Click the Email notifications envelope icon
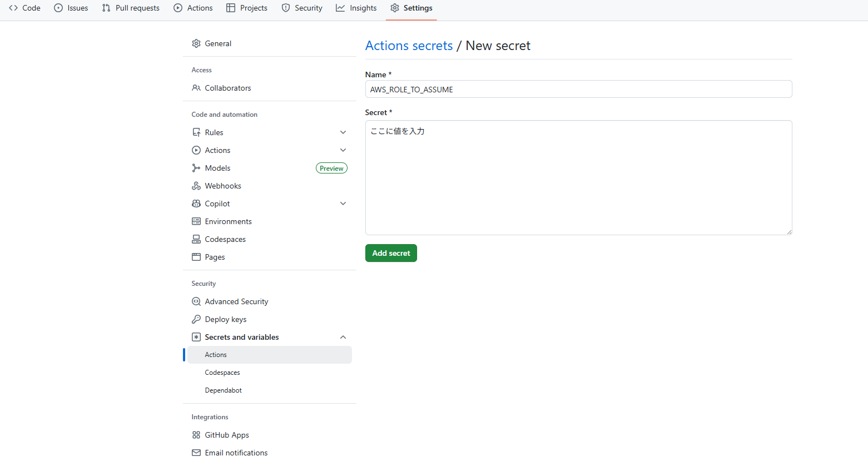The image size is (868, 471). 196,452
